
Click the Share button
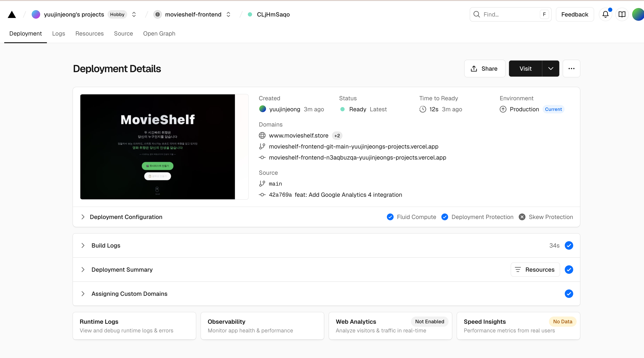[484, 69]
